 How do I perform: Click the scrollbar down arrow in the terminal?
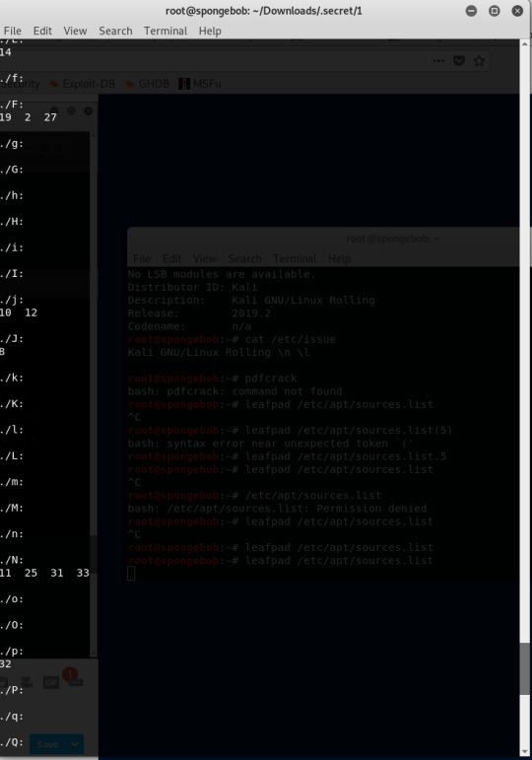click(525, 752)
